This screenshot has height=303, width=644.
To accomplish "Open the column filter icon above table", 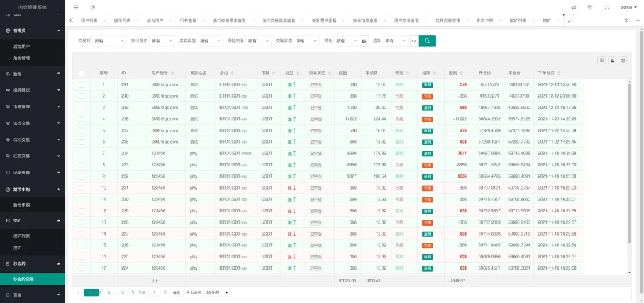I will click(602, 60).
